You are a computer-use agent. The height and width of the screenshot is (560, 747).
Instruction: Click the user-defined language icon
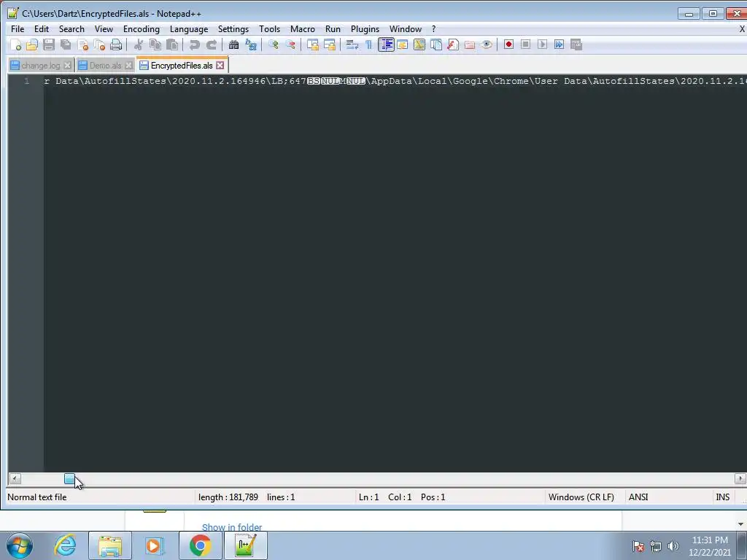click(403, 44)
